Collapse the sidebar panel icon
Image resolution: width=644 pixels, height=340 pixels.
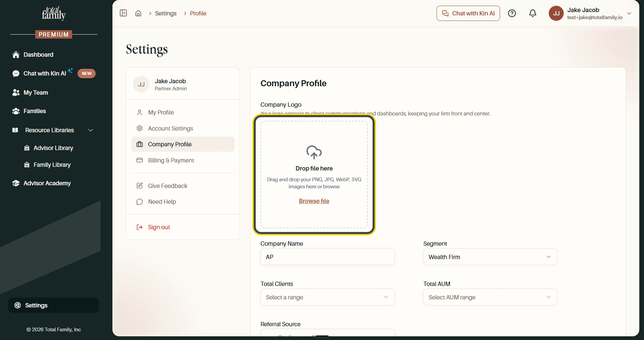click(x=123, y=13)
